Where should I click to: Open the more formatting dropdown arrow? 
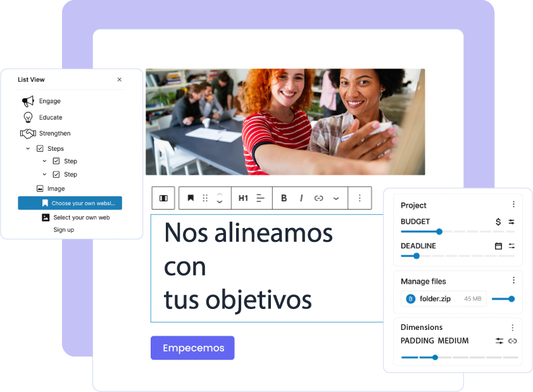(x=336, y=198)
